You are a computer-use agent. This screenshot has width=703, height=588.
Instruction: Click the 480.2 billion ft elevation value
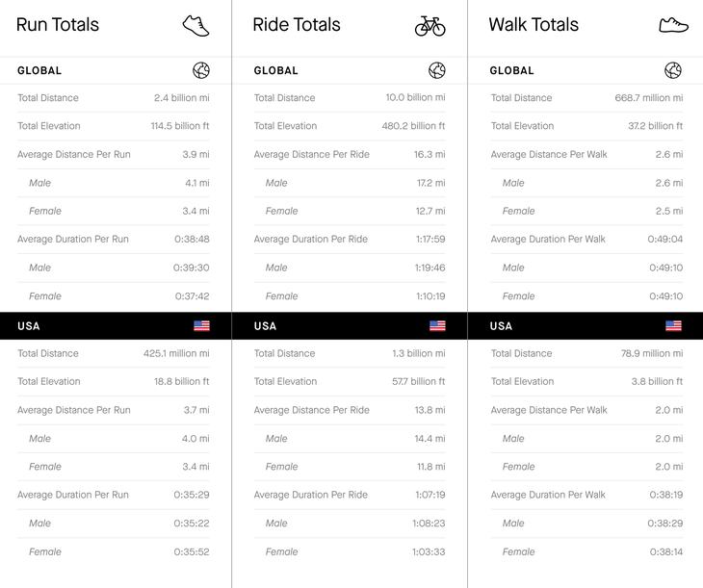(413, 126)
